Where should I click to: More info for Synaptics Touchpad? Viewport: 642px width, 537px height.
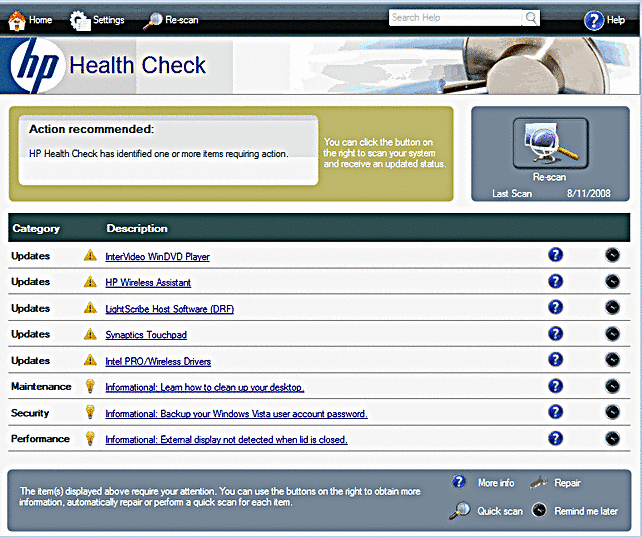point(555,334)
